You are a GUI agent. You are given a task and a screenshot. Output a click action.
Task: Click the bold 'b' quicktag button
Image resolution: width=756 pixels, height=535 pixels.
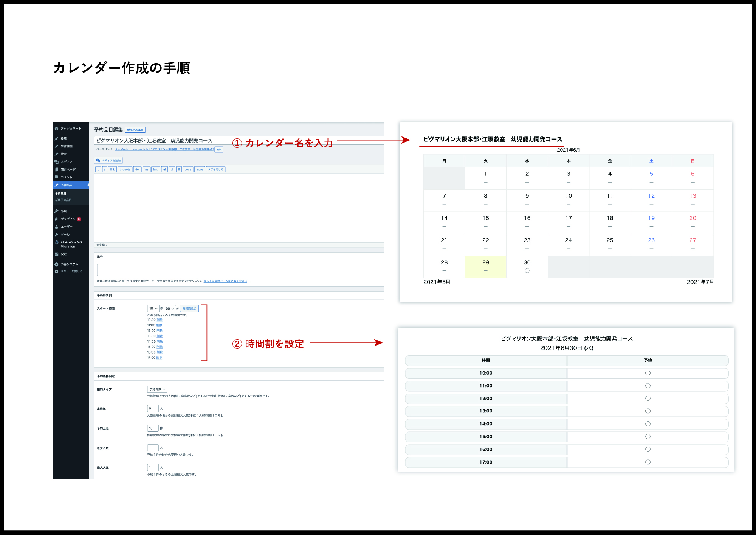[x=98, y=169]
